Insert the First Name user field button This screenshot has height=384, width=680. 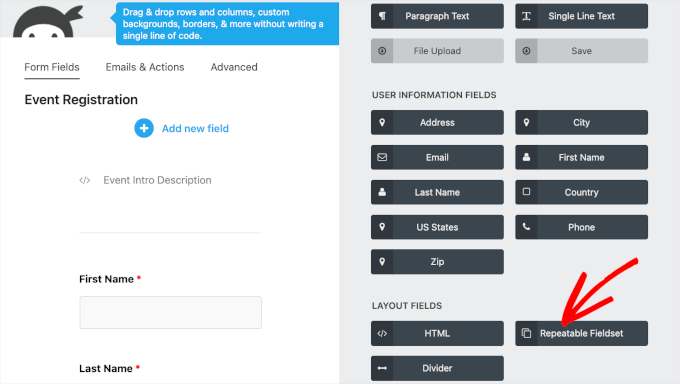pos(582,157)
